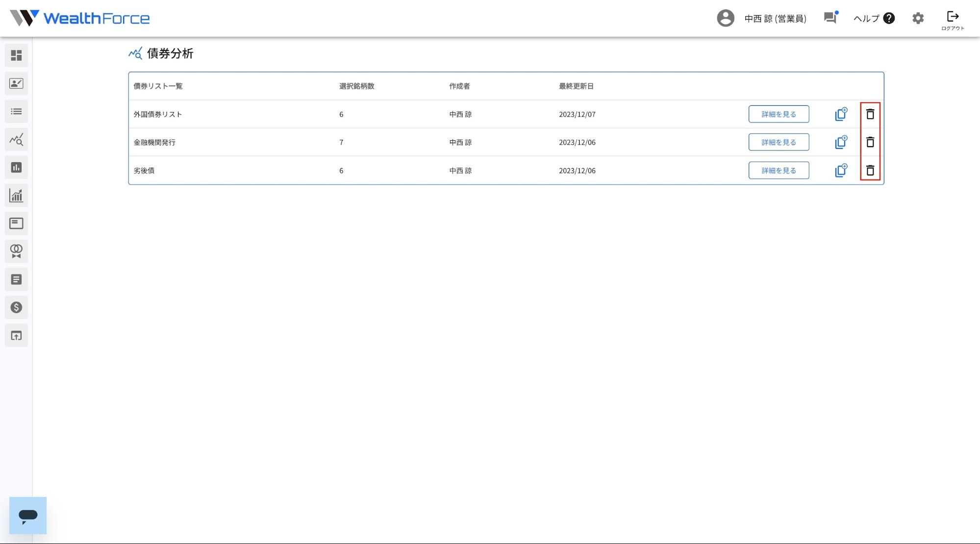The image size is (980, 544).
Task: Click the ログアウト logout icon
Action: point(953,20)
